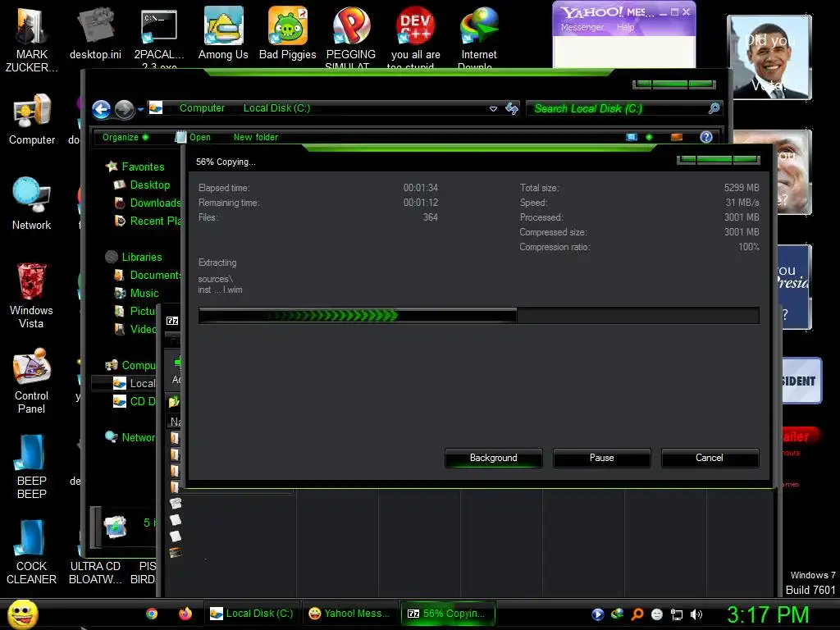The width and height of the screenshot is (840, 630).
Task: Click New folder in Explorer toolbar
Action: (x=256, y=137)
